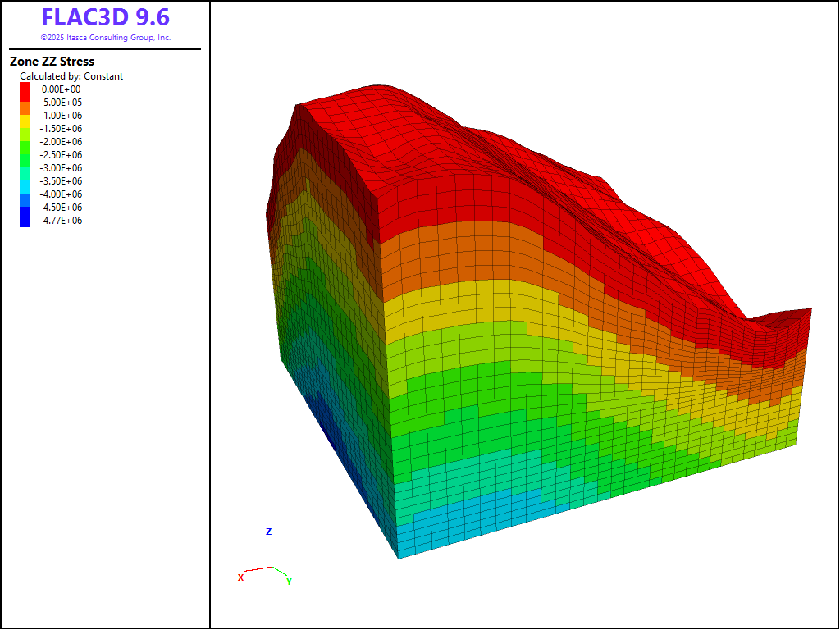This screenshot has height=630, width=840.
Task: Click the 'Calculated by: Constant' legend text
Action: point(71,76)
